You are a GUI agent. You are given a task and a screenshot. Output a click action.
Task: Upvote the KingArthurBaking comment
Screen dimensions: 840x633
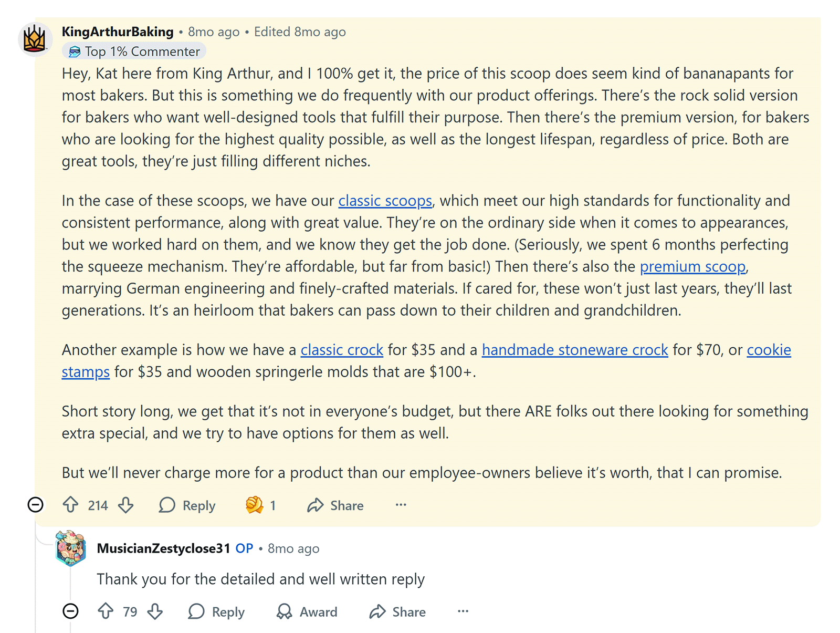71,505
